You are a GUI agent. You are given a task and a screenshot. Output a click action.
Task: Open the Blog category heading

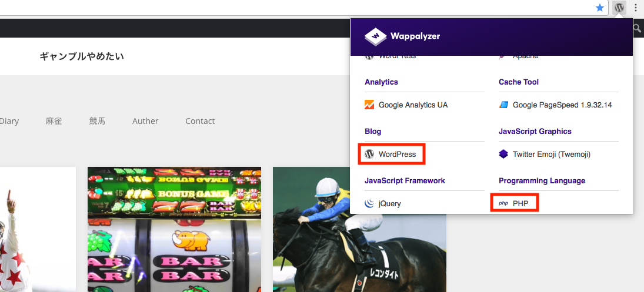373,131
